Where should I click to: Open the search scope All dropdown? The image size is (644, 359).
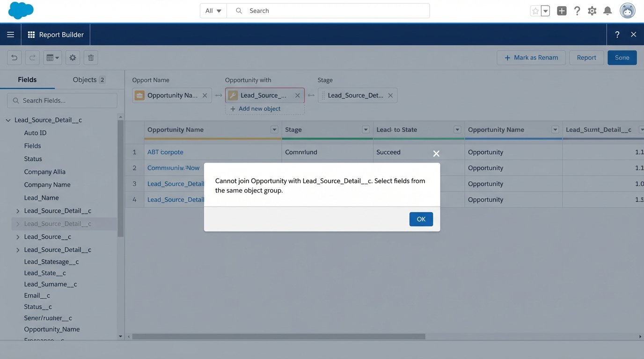[x=213, y=10]
